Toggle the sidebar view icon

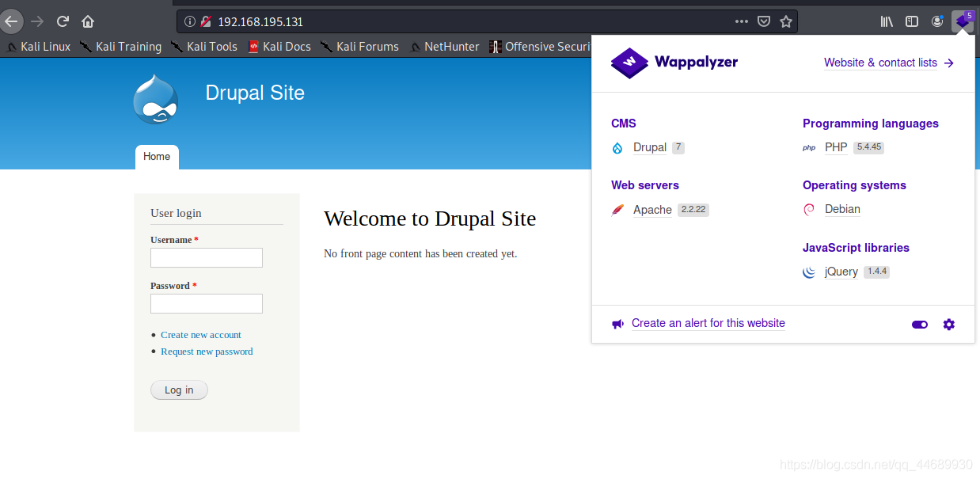912,21
